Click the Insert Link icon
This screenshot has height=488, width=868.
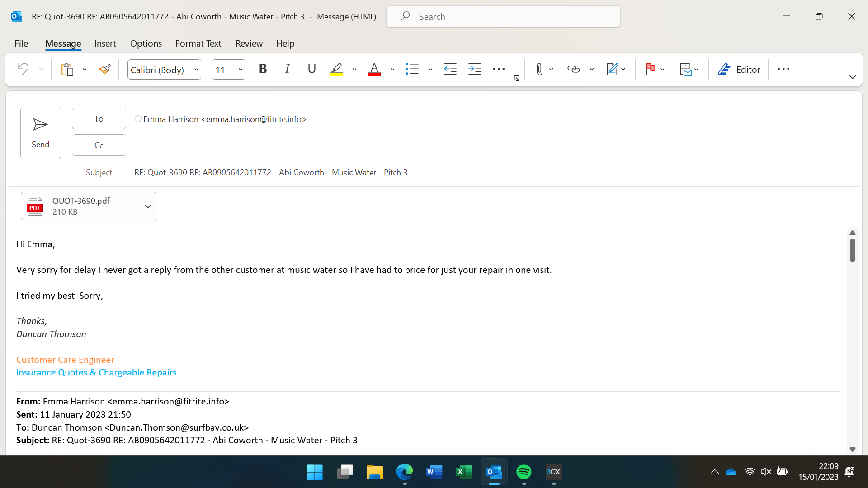click(x=573, y=70)
